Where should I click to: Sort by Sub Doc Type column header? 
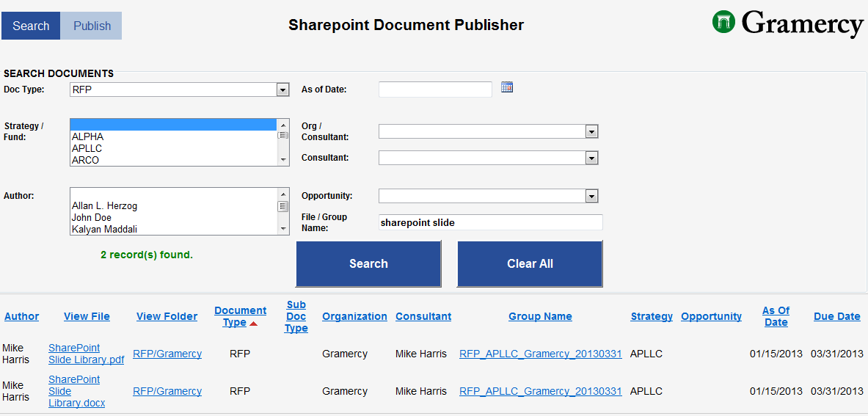coord(296,316)
